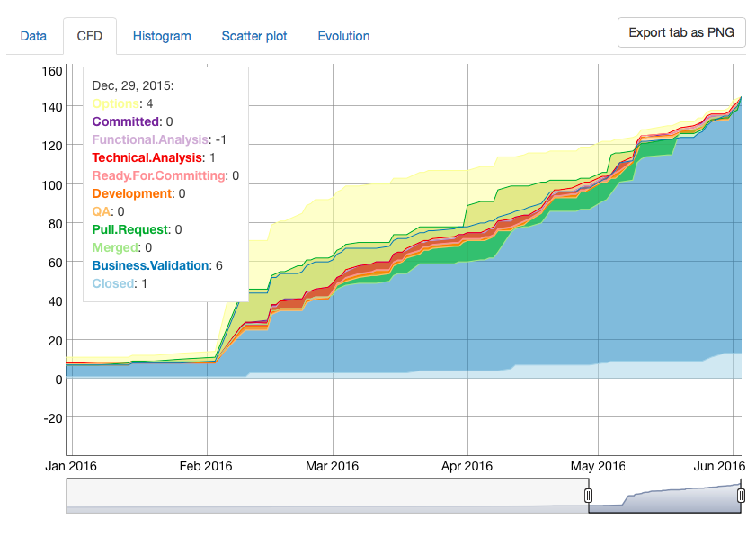Click the chart area near May 2016

(x=597, y=270)
